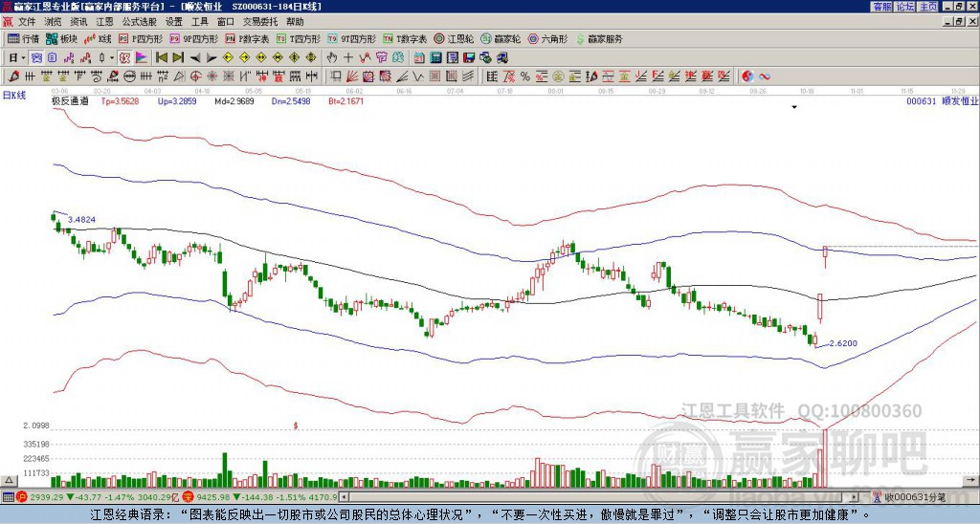
Task: Click the 日K线 chart label
Action: point(14,96)
